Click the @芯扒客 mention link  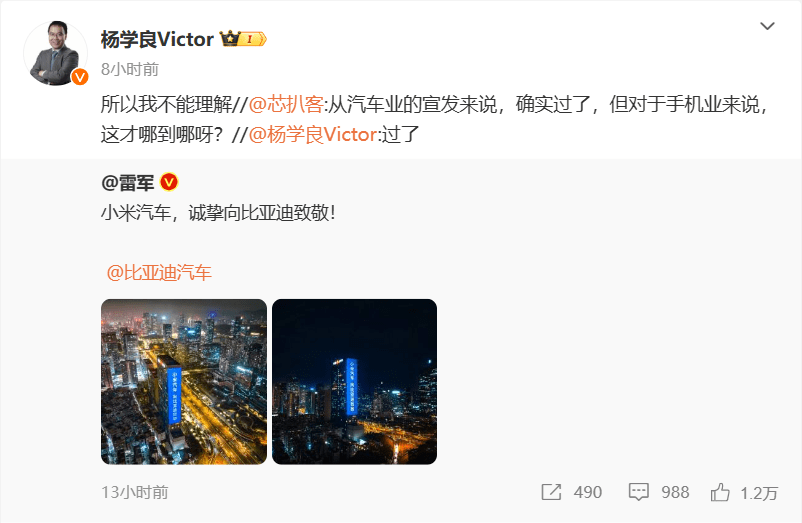[286, 104]
